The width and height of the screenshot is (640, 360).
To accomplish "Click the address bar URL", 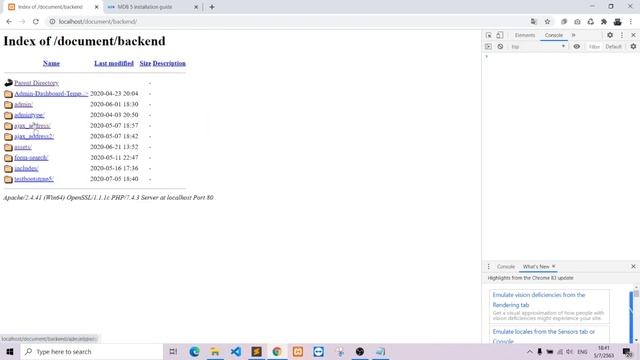I will coord(98,22).
